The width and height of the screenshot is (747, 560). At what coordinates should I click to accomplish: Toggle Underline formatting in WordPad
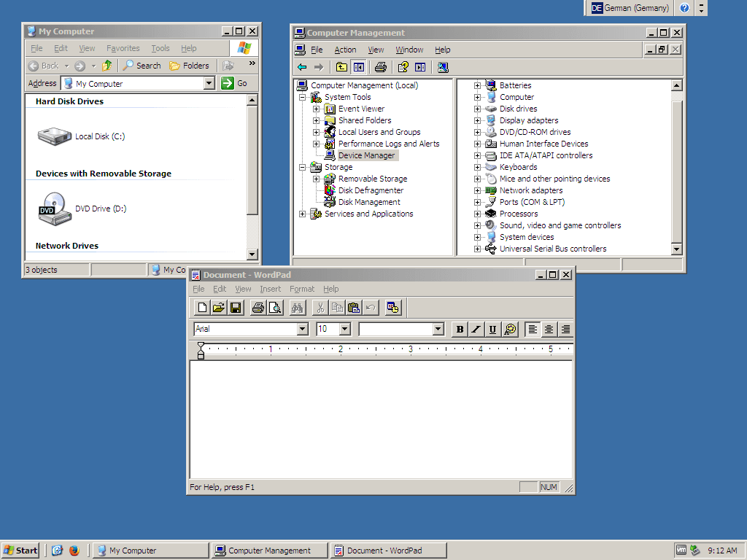(x=492, y=329)
